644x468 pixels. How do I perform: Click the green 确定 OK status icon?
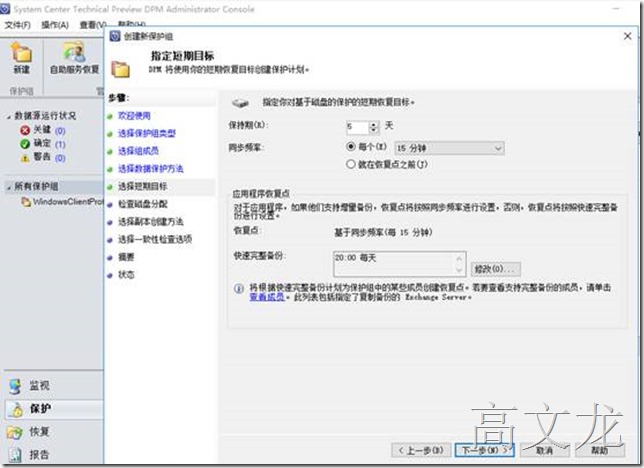tap(25, 144)
